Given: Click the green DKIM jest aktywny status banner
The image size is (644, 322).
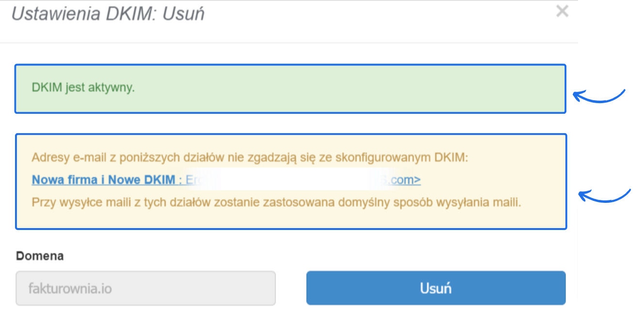Looking at the screenshot, I should click(x=291, y=89).
